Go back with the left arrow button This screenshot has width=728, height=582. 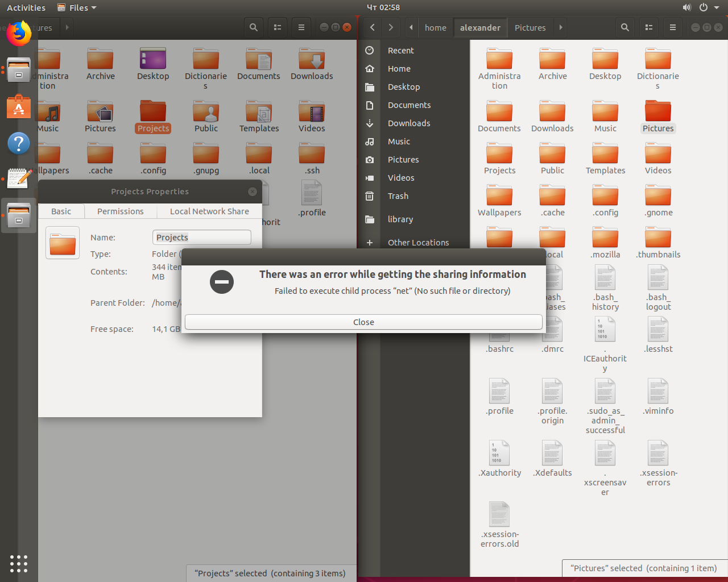point(372,27)
